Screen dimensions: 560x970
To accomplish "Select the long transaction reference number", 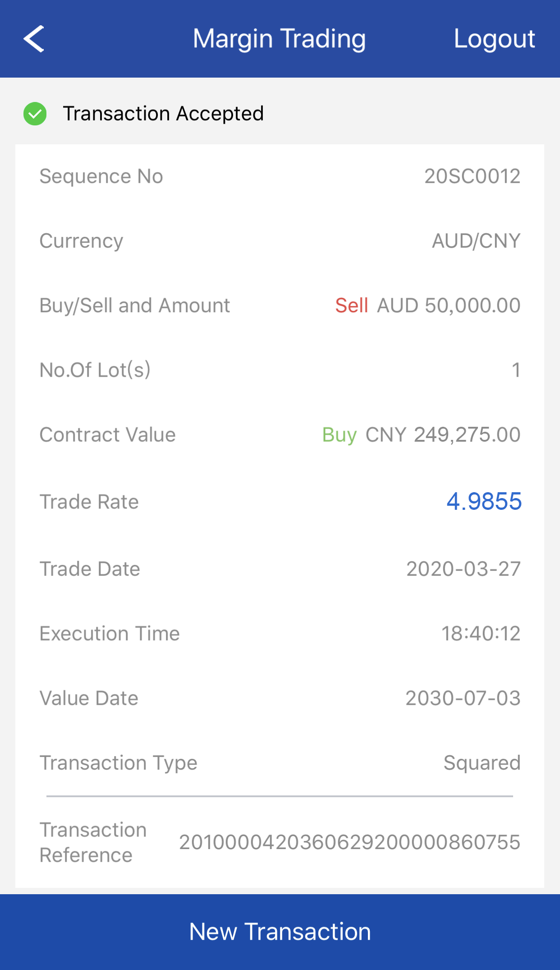I will [x=349, y=842].
